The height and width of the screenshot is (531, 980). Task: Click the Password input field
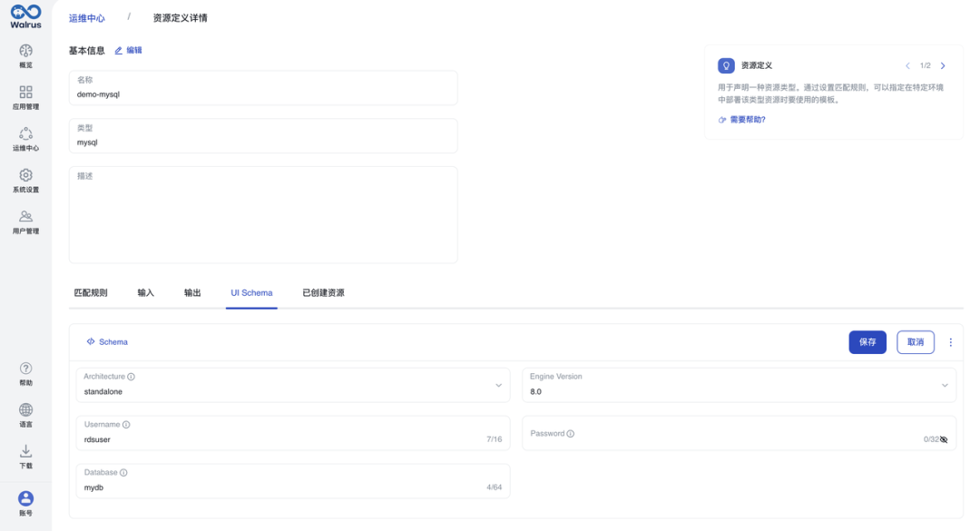(740, 434)
